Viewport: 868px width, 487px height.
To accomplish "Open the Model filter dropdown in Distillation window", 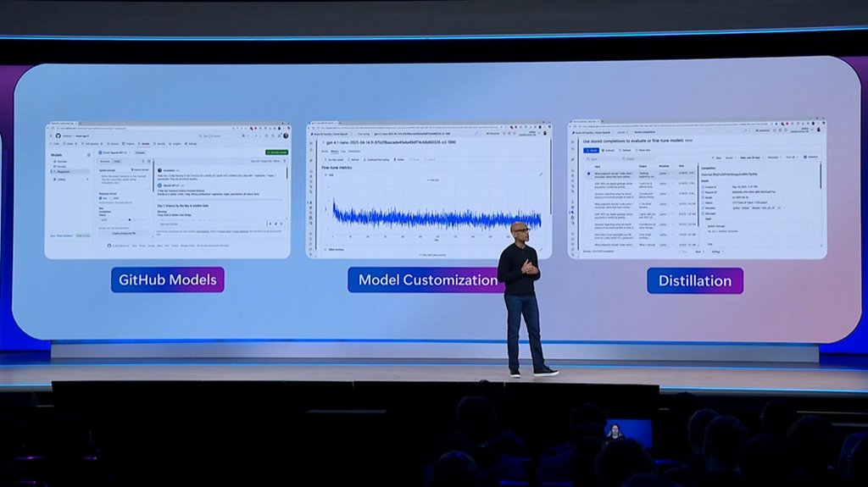I will [731, 158].
